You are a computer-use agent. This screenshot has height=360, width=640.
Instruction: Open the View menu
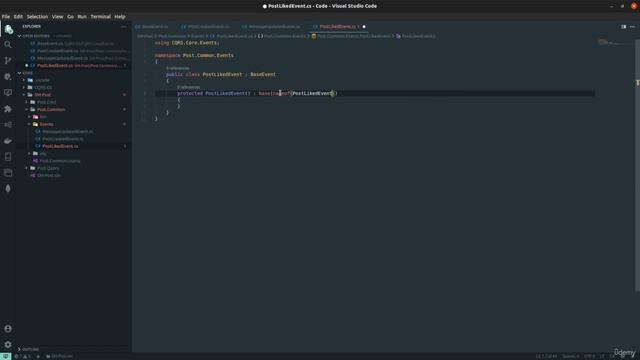tap(58, 17)
